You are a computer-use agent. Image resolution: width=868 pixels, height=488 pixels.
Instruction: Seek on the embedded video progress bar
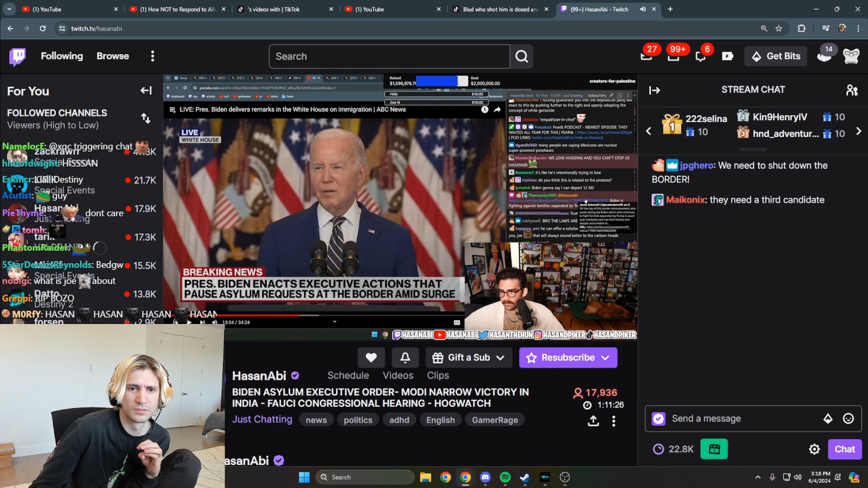(314, 315)
